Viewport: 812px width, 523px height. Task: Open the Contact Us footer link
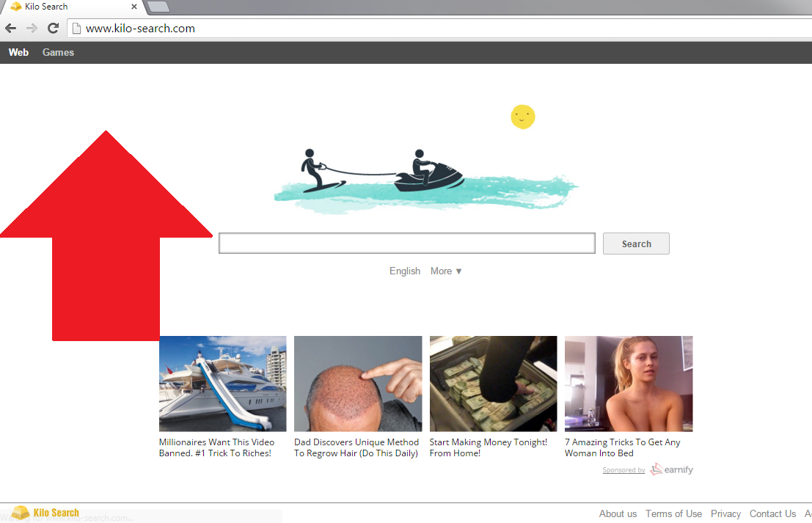[772, 513]
